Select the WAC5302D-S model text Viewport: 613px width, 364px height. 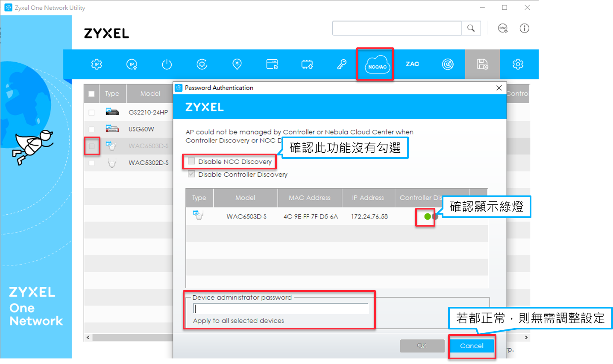(149, 163)
